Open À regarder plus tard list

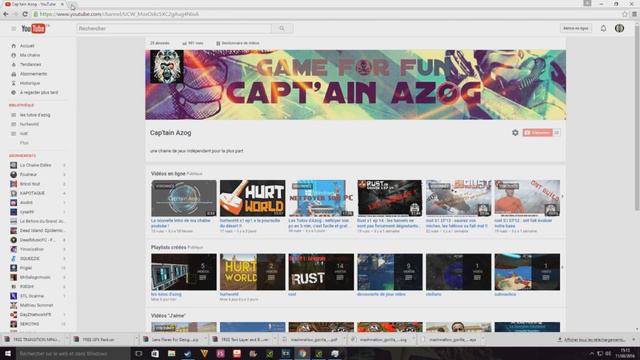tap(39, 93)
